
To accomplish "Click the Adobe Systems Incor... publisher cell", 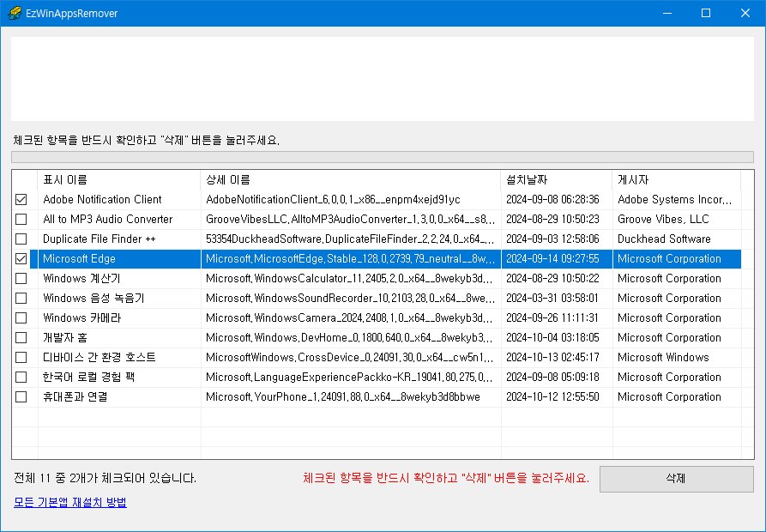I will coord(675,199).
